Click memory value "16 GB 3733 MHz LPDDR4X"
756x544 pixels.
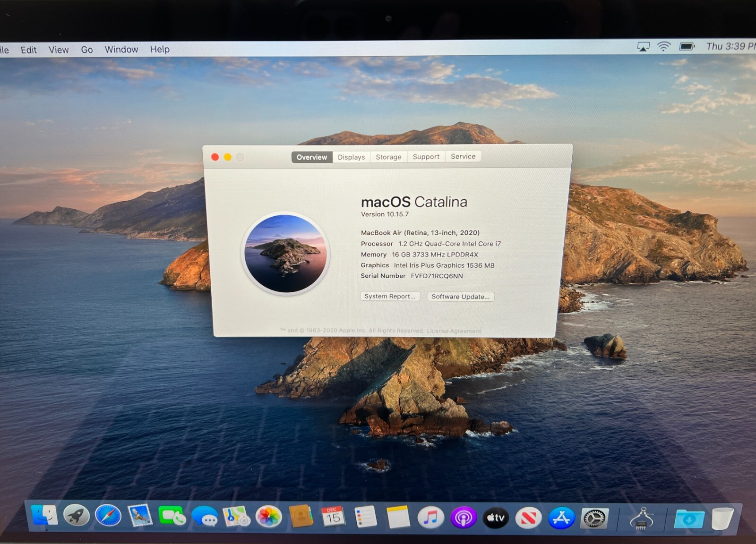435,255
